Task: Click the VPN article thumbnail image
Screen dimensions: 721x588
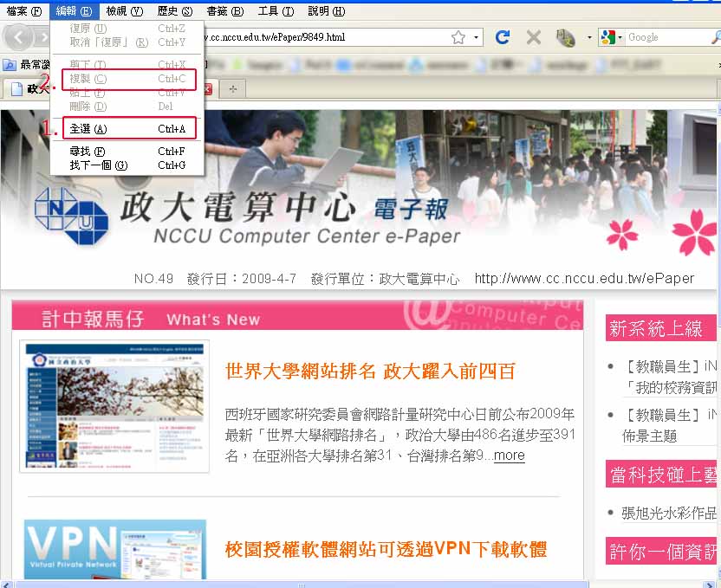Action: pos(115,549)
